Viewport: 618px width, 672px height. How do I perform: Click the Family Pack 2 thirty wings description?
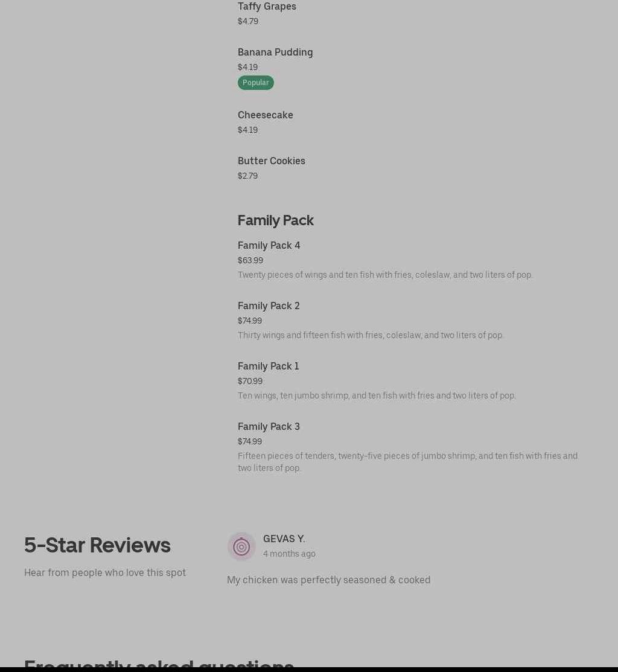coord(370,336)
